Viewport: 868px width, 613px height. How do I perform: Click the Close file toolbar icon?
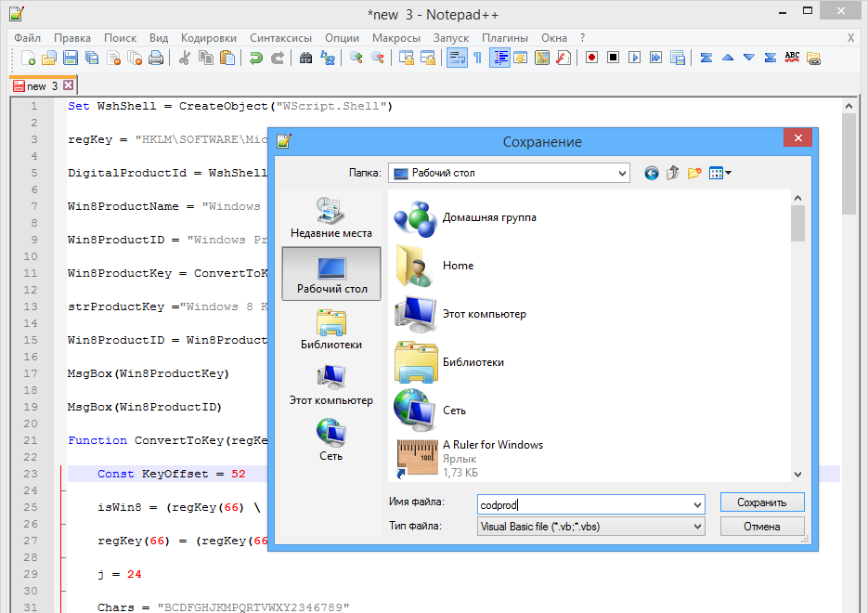113,58
